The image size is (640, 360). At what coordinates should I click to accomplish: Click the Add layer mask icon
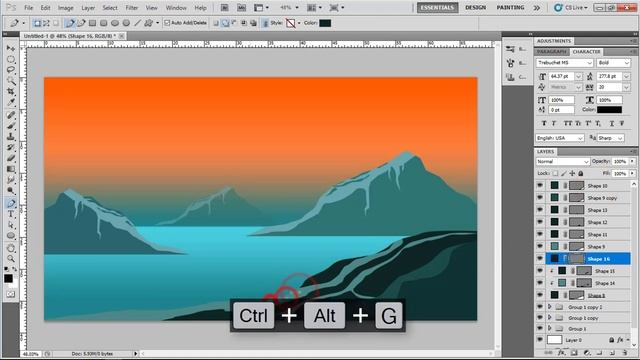point(574,353)
